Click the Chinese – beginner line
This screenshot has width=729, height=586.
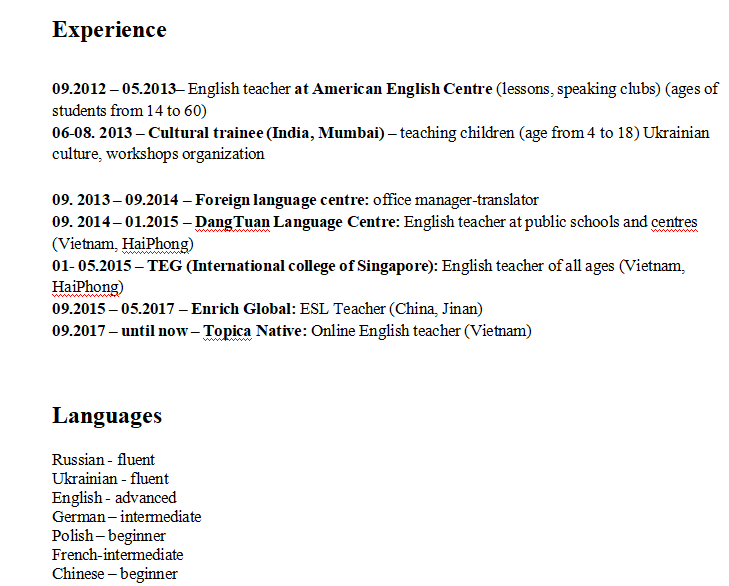click(114, 574)
